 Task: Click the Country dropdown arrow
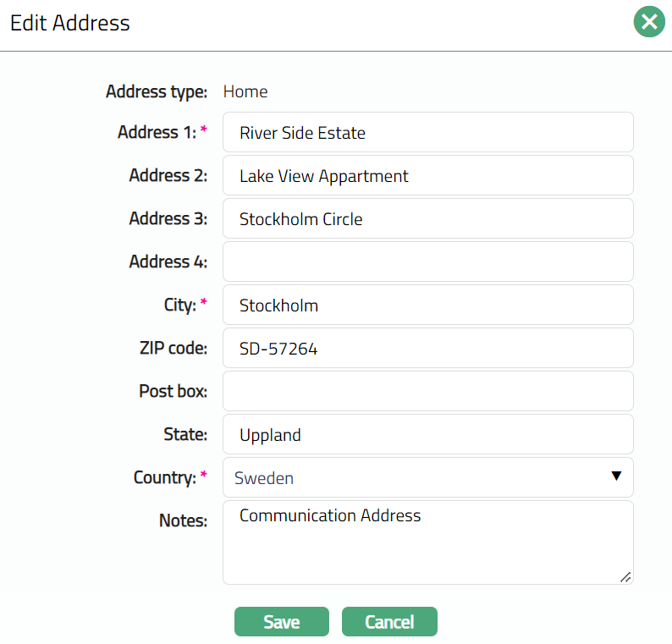616,477
